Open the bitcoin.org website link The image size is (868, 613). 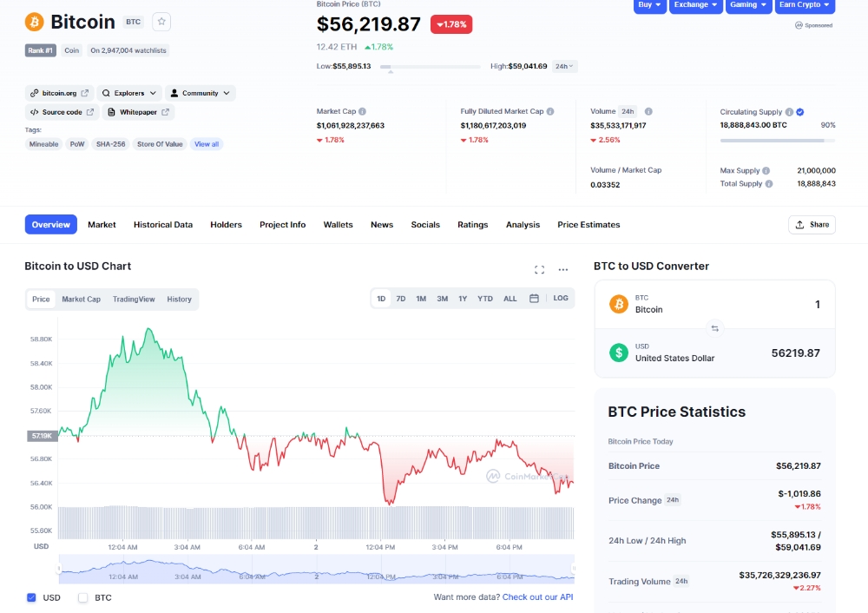coord(59,93)
